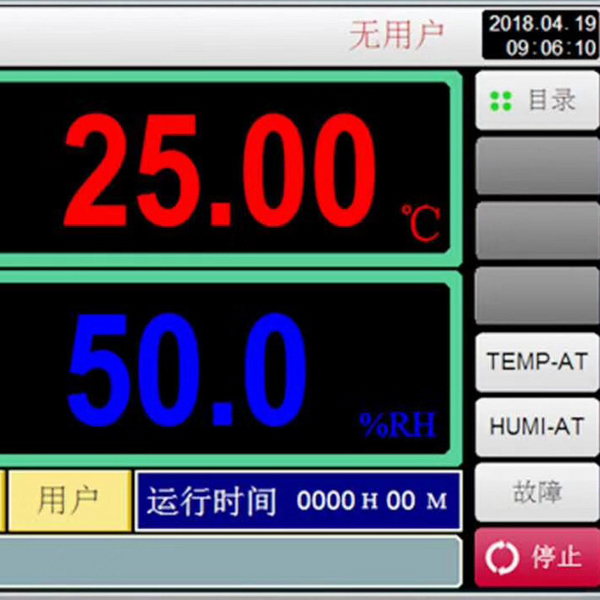
Task: Tap the blue 50.0 humidity reading
Action: pyautogui.click(x=187, y=367)
